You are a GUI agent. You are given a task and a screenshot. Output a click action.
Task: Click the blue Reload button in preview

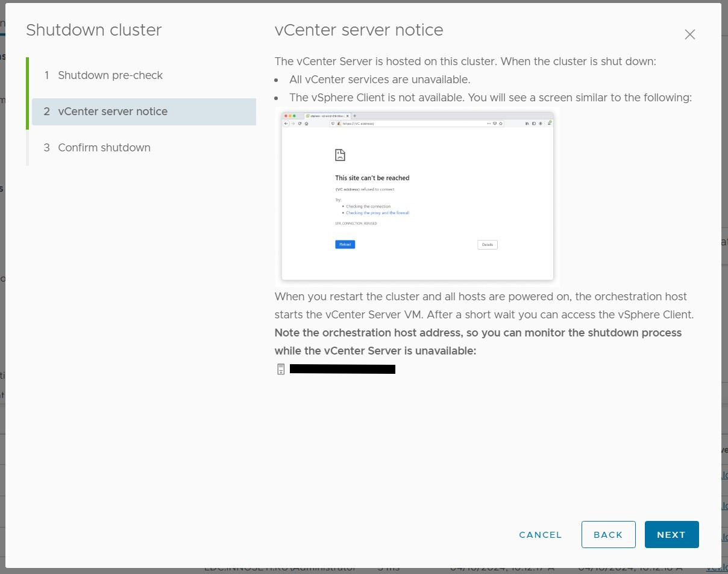(345, 244)
